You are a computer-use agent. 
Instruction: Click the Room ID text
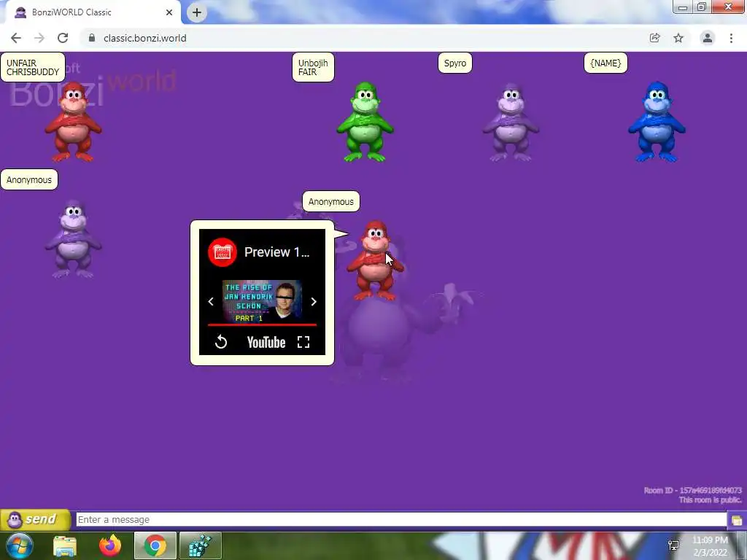tap(693, 490)
